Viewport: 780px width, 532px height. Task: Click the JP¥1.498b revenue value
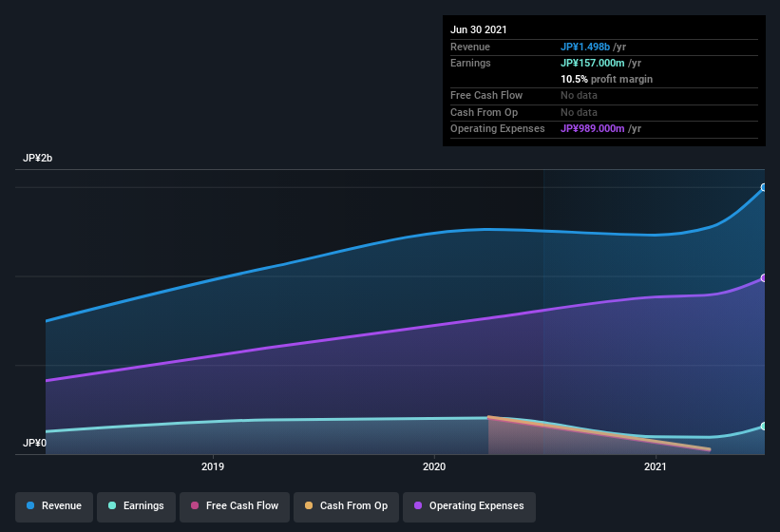pos(585,47)
